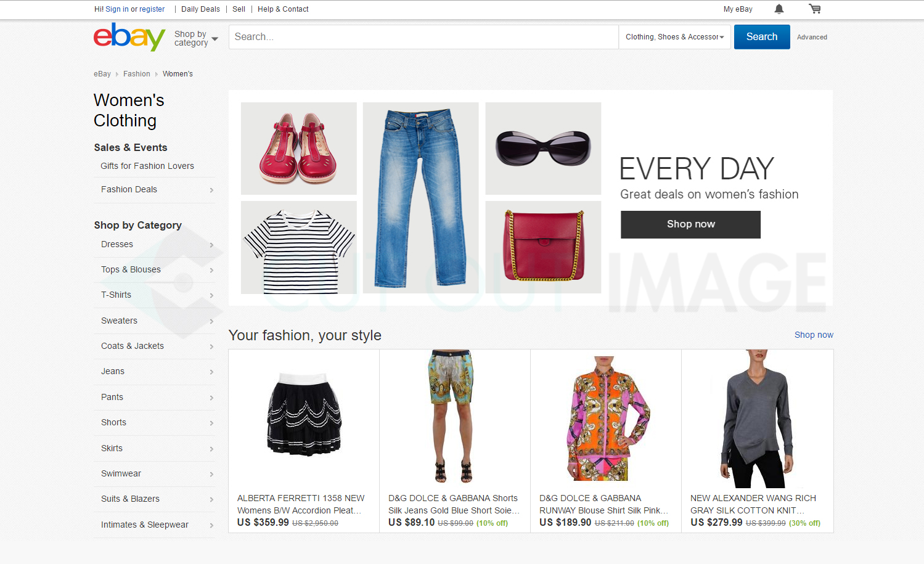Select the Suits & Blazers category label
Image resolution: width=924 pixels, height=564 pixels.
click(x=130, y=499)
